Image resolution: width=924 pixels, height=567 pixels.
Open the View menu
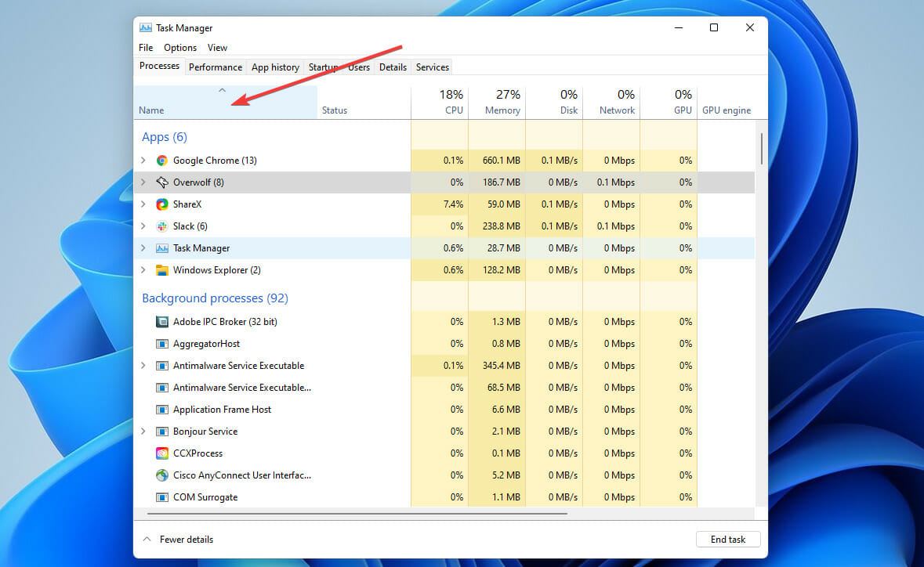pos(217,48)
